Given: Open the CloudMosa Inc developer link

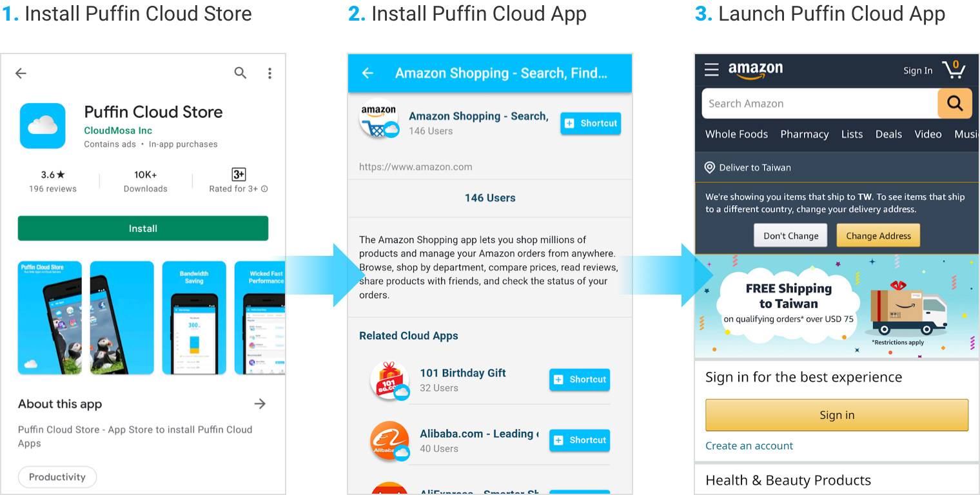Looking at the screenshot, I should click(x=118, y=131).
